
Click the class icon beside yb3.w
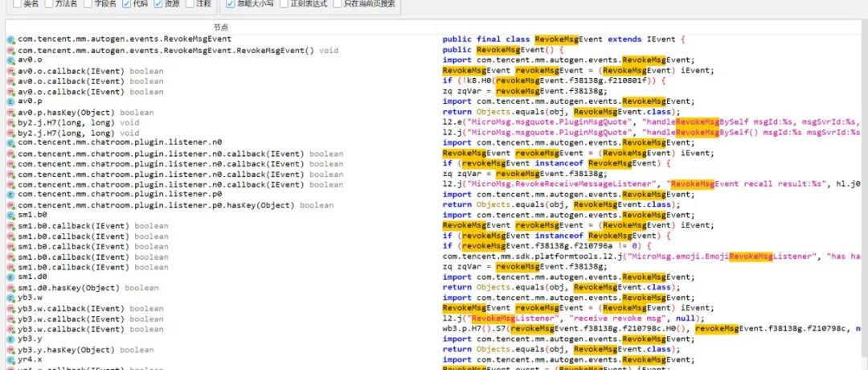(11, 298)
